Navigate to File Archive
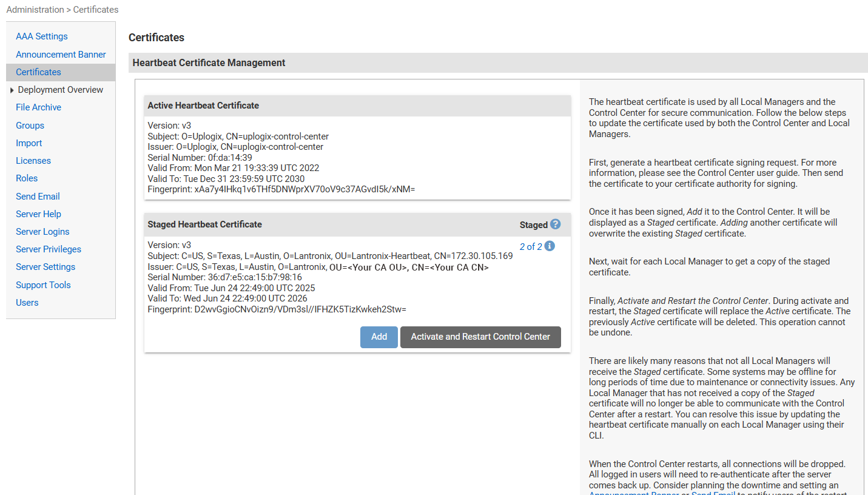 pos(38,107)
